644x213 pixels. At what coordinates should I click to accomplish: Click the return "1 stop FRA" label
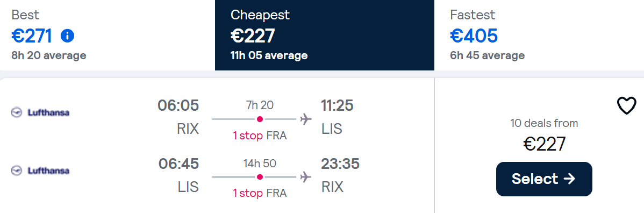(260, 193)
